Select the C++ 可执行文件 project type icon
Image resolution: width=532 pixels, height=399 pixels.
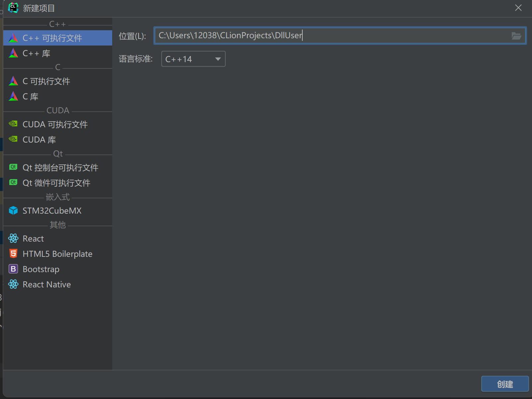[x=13, y=38]
